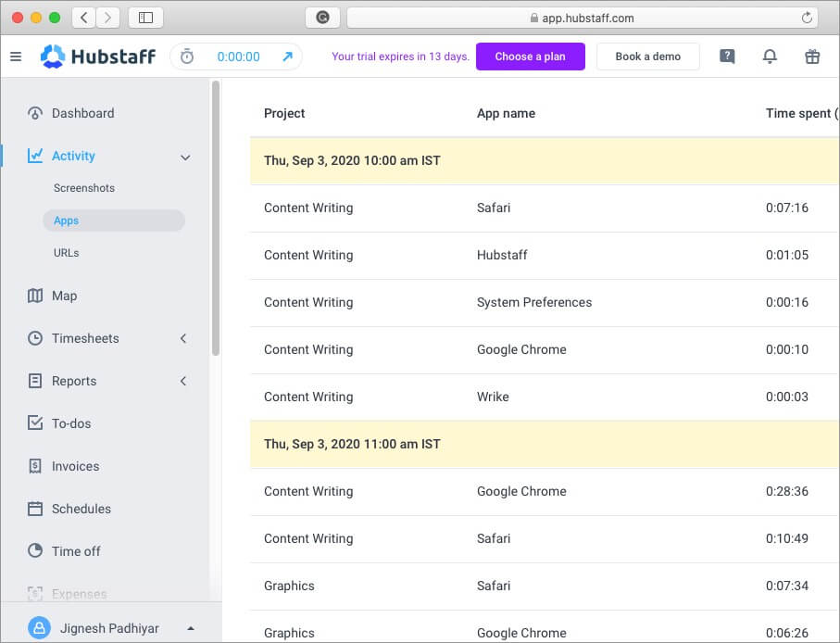The image size is (840, 643).
Task: Click the 0:00:16 time value
Action: [787, 302]
